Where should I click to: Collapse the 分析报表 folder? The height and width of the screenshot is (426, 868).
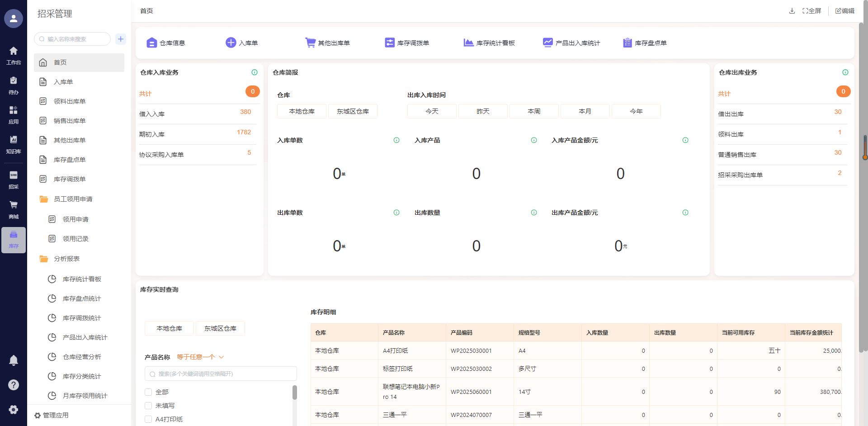[x=66, y=259]
